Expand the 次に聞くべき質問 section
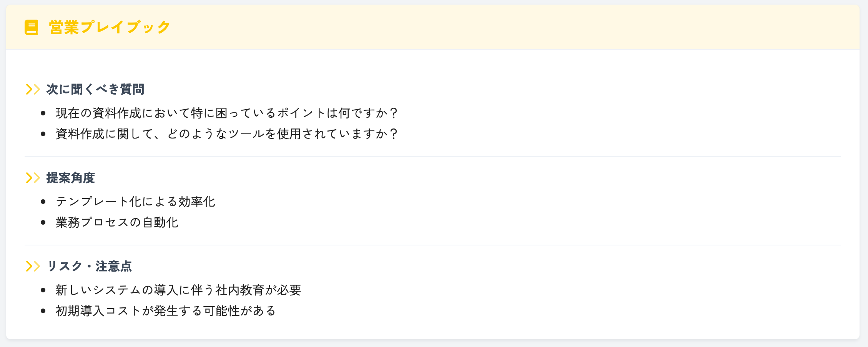Image resolution: width=868 pixels, height=347 pixels. (96, 89)
